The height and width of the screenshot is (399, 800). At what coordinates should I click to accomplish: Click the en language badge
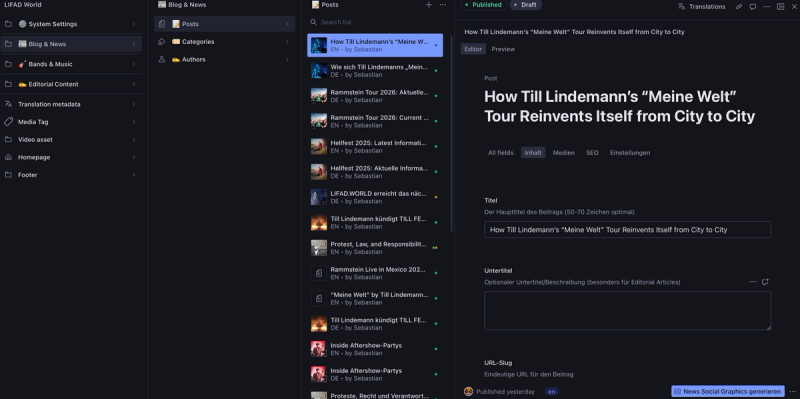[551, 392]
